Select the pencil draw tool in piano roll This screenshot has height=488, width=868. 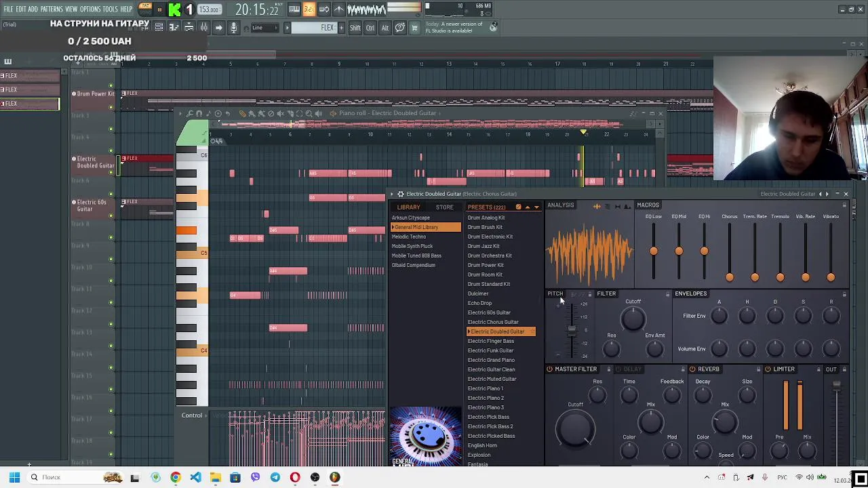click(242, 113)
